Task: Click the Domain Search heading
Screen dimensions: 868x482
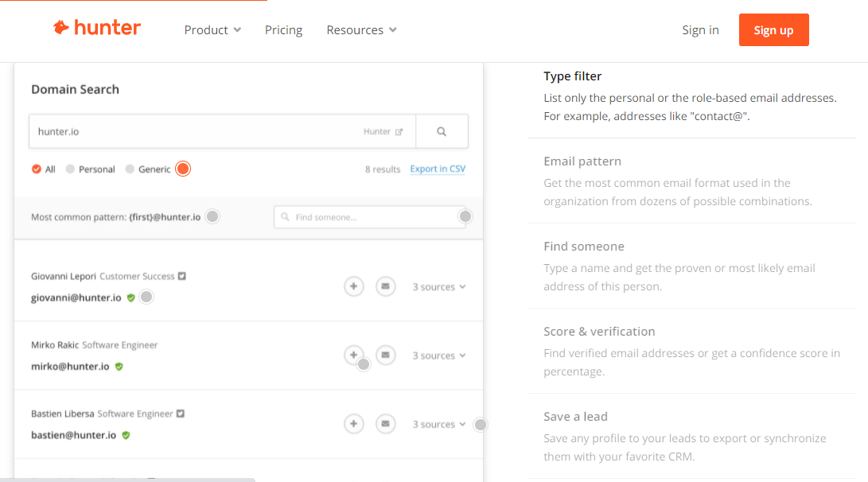Action: coord(76,89)
